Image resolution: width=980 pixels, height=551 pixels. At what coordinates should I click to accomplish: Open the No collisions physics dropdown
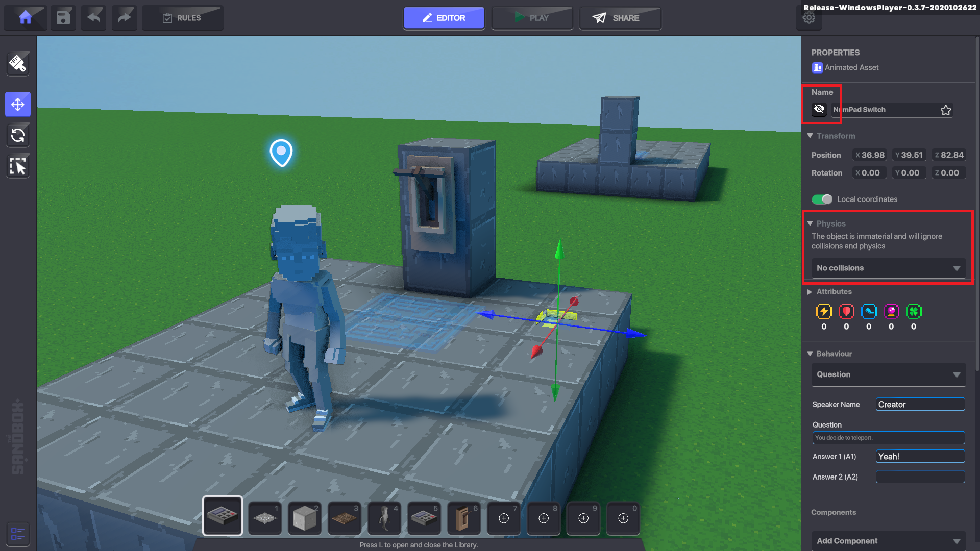(888, 268)
